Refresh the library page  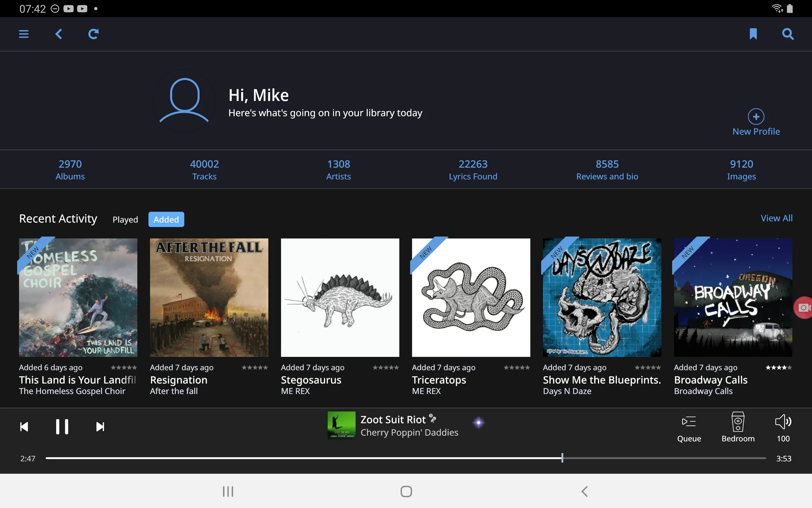tap(93, 34)
